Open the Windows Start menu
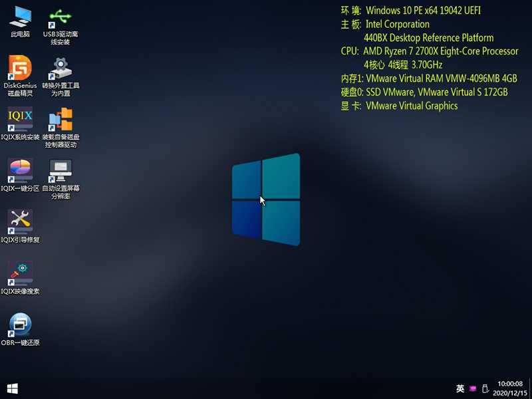This screenshot has width=532, height=399. pos(11,388)
